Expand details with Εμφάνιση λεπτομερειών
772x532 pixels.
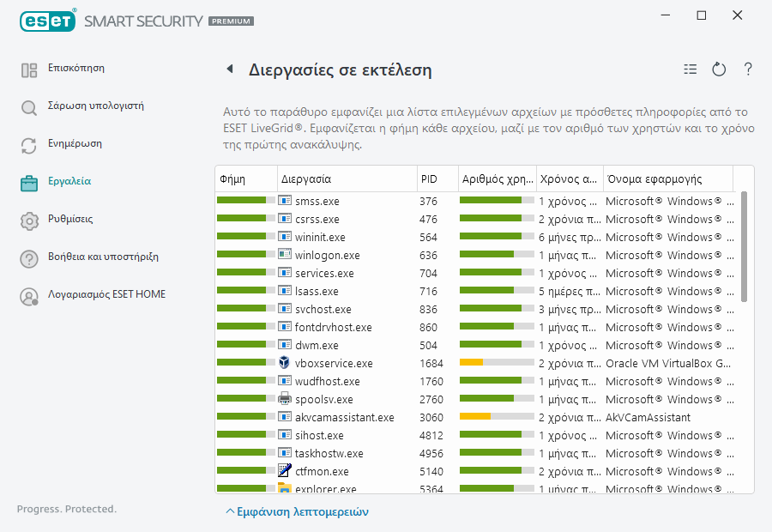pyautogui.click(x=297, y=511)
